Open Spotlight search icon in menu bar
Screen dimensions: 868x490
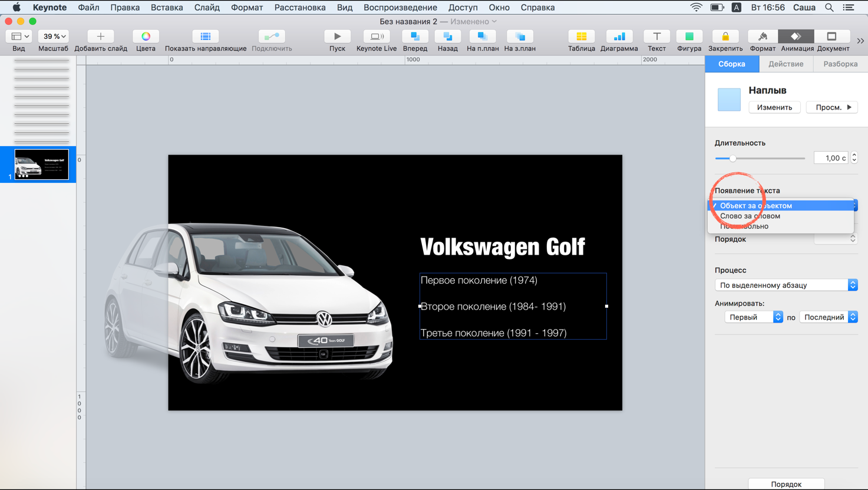click(829, 7)
